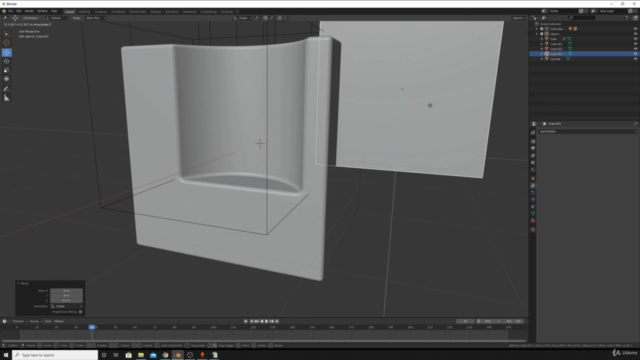Image resolution: width=640 pixels, height=360 pixels.
Task: Open the Orientation Default dropdown in header
Action: (58, 18)
